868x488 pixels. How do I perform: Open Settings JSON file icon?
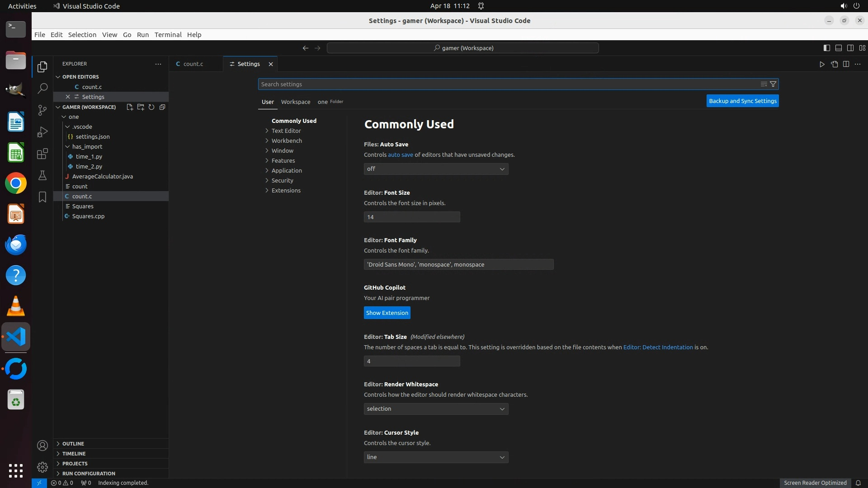[x=834, y=64]
